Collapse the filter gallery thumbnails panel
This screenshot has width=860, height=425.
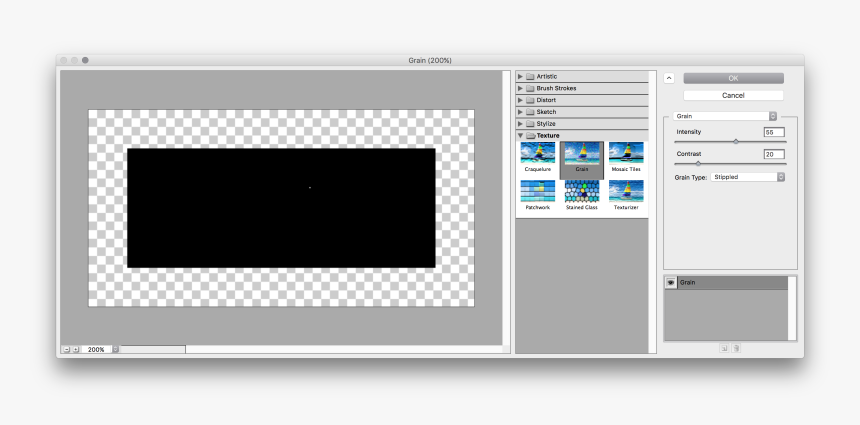point(669,78)
